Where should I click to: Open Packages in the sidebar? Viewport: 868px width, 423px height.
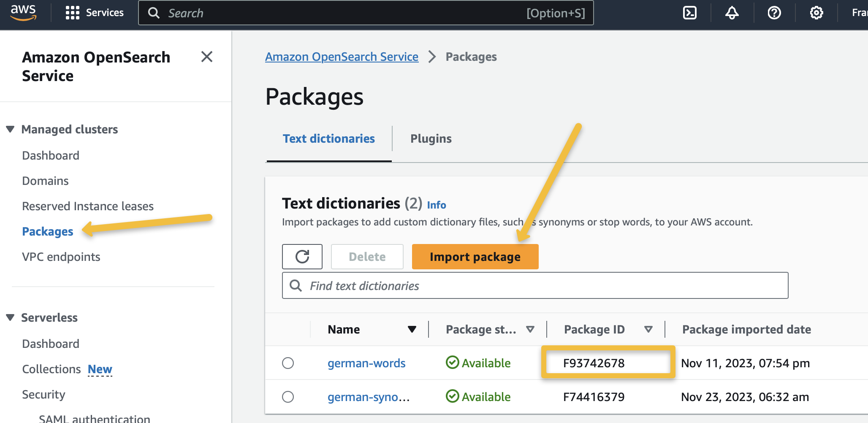[48, 231]
